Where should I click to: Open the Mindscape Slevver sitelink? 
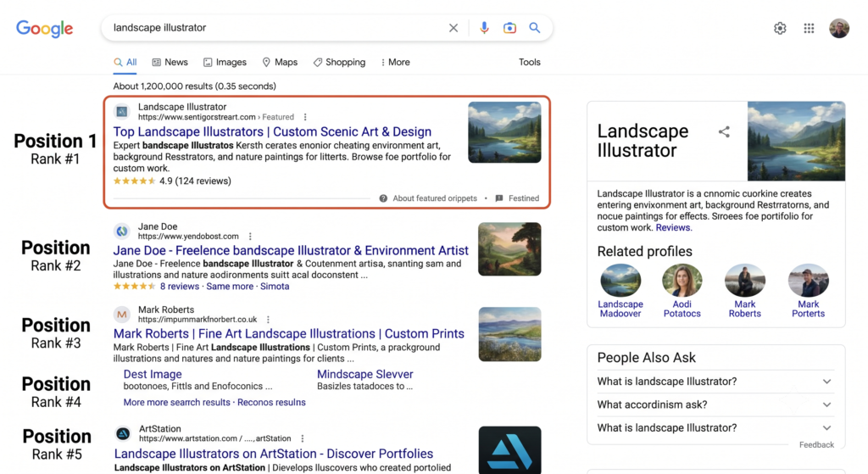(364, 374)
